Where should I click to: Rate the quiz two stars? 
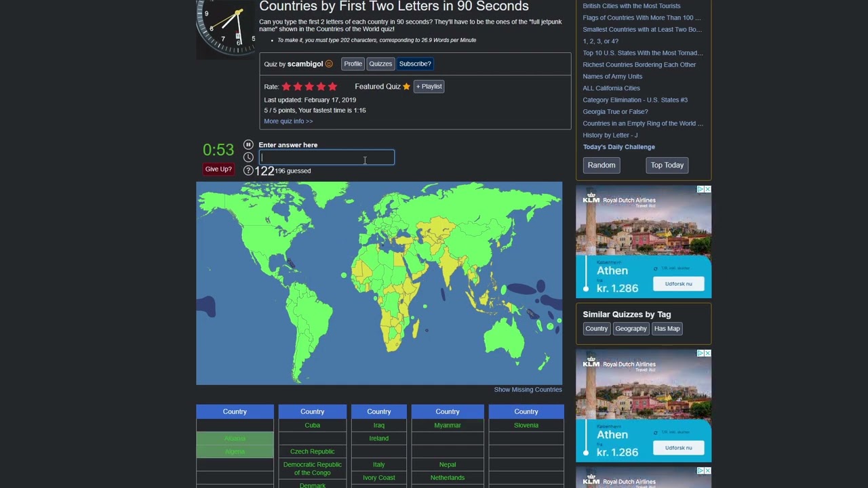[298, 86]
